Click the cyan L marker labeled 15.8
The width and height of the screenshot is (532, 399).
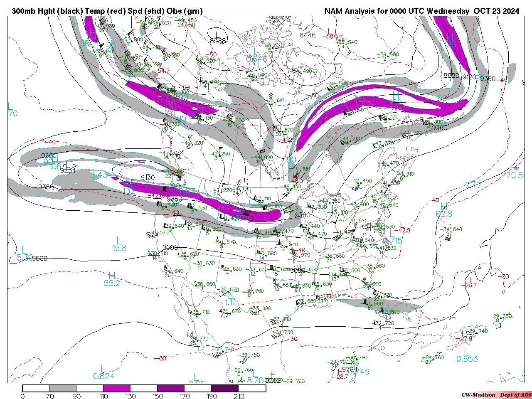[118, 240]
